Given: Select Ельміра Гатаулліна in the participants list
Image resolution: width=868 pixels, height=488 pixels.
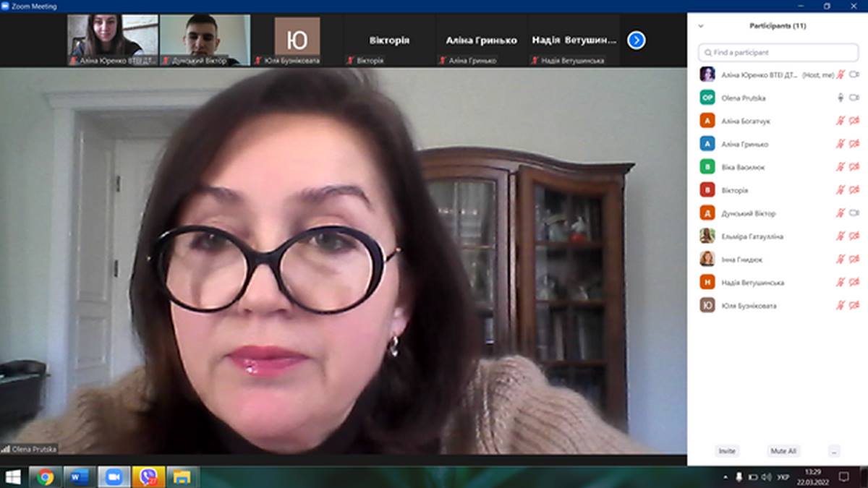Looking at the screenshot, I should click(x=752, y=236).
